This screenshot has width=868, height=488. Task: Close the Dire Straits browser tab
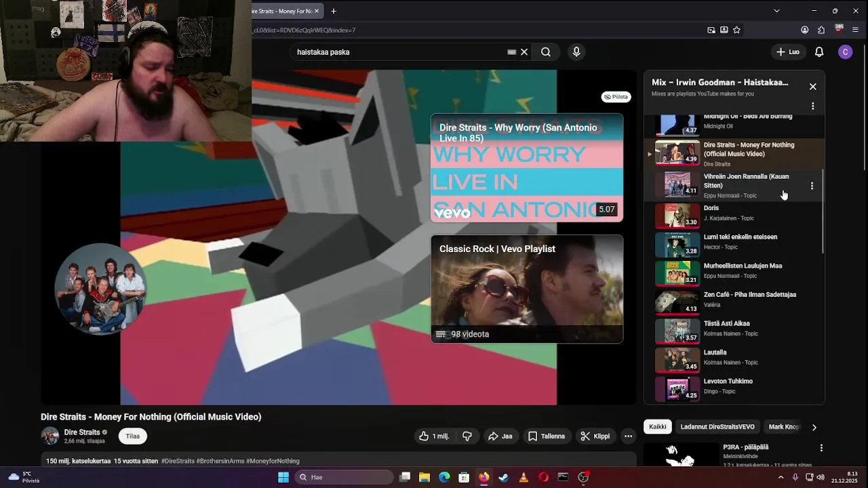coord(316,11)
